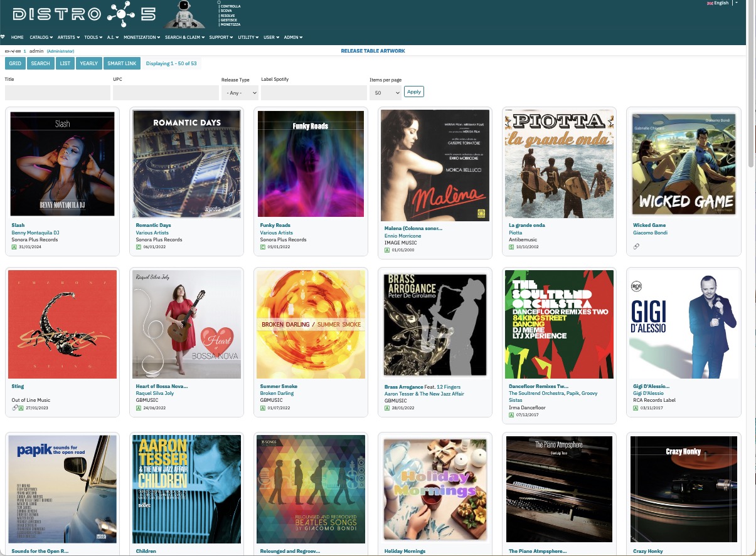Click the A badge under Heart of Bossa Nova
The height and width of the screenshot is (556, 756).
pyautogui.click(x=139, y=408)
